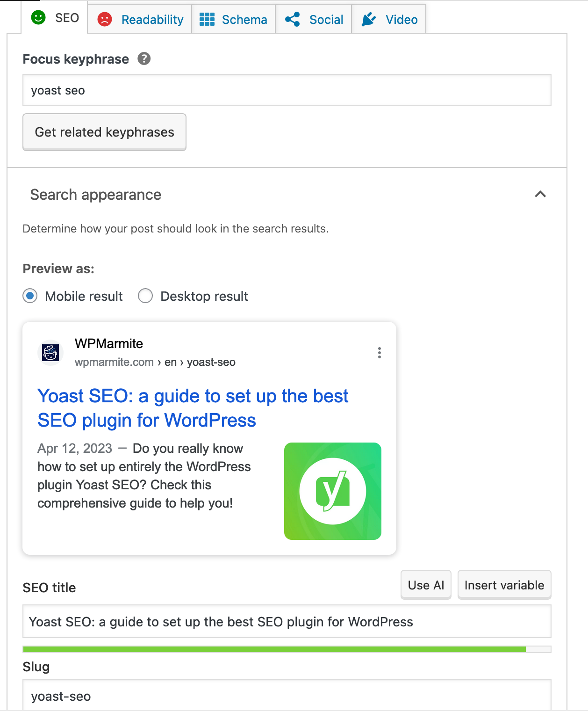This screenshot has height=712, width=588.
Task: Click the WPMarmite site favicon in preview
Action: (x=50, y=352)
